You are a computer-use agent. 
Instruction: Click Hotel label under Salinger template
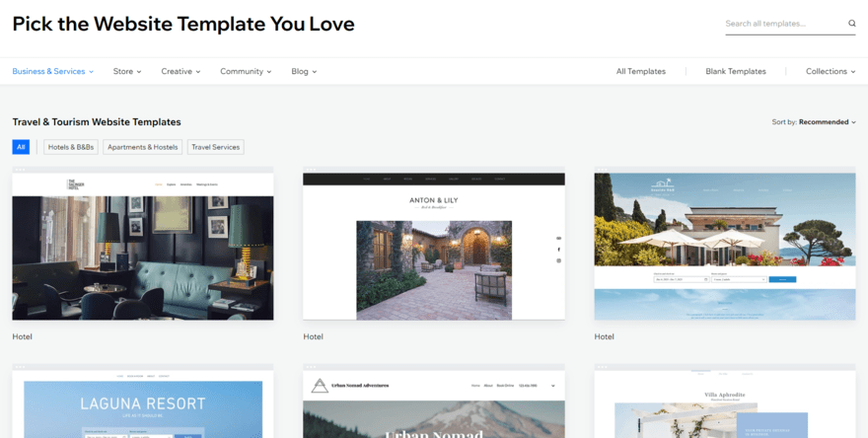tap(22, 336)
